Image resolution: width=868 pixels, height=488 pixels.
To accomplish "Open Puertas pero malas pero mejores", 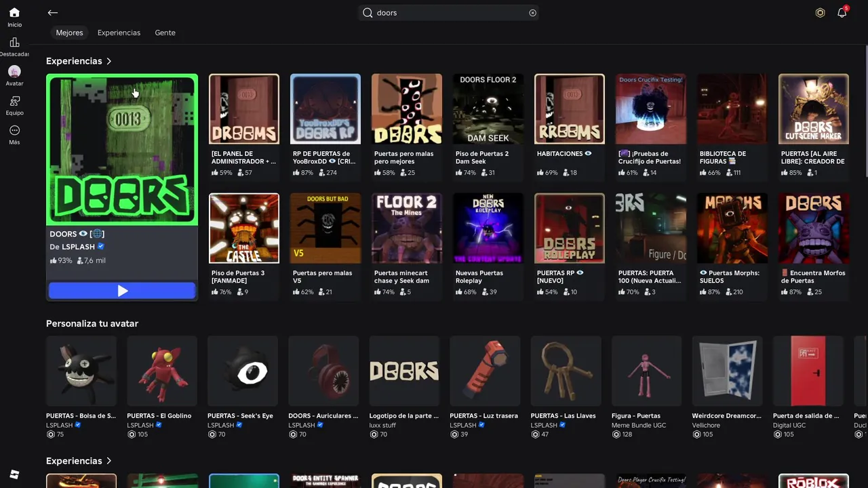I will (407, 126).
